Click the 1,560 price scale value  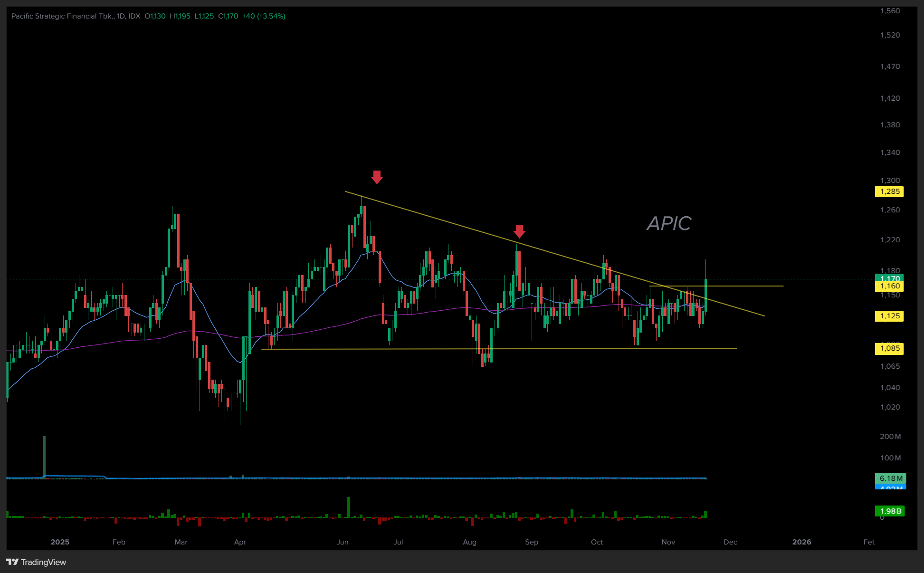[x=890, y=11]
